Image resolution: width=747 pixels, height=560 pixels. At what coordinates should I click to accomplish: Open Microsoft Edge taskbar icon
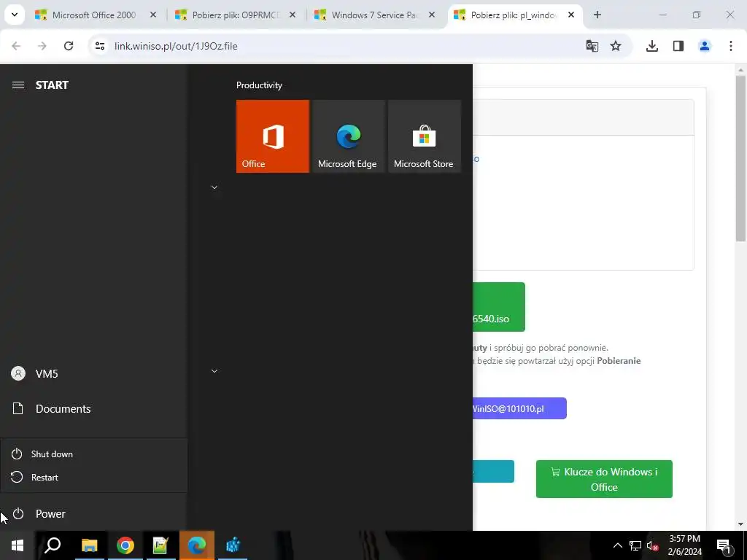(197, 545)
